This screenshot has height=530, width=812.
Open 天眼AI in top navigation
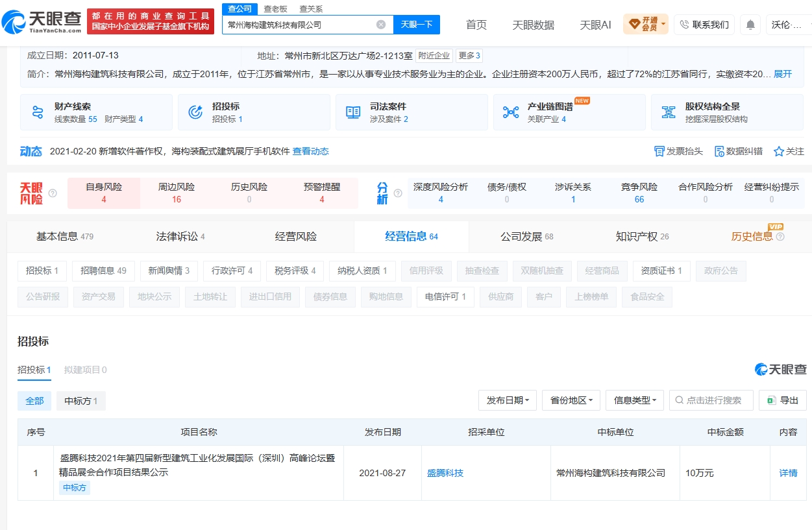pyautogui.click(x=595, y=25)
